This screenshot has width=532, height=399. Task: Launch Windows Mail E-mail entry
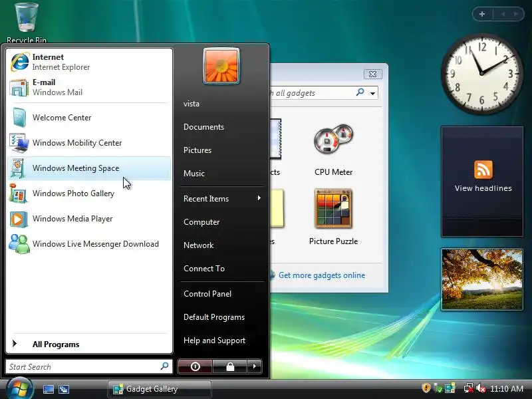tap(89, 87)
